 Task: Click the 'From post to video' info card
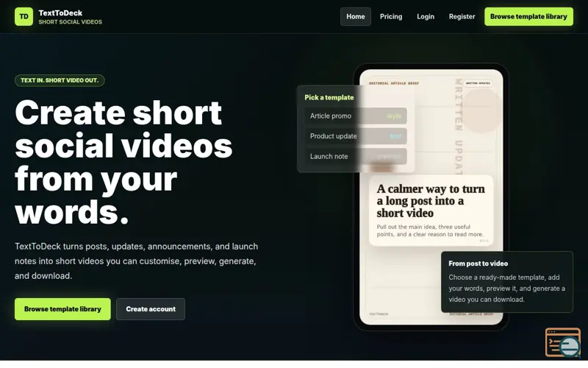[x=507, y=282]
